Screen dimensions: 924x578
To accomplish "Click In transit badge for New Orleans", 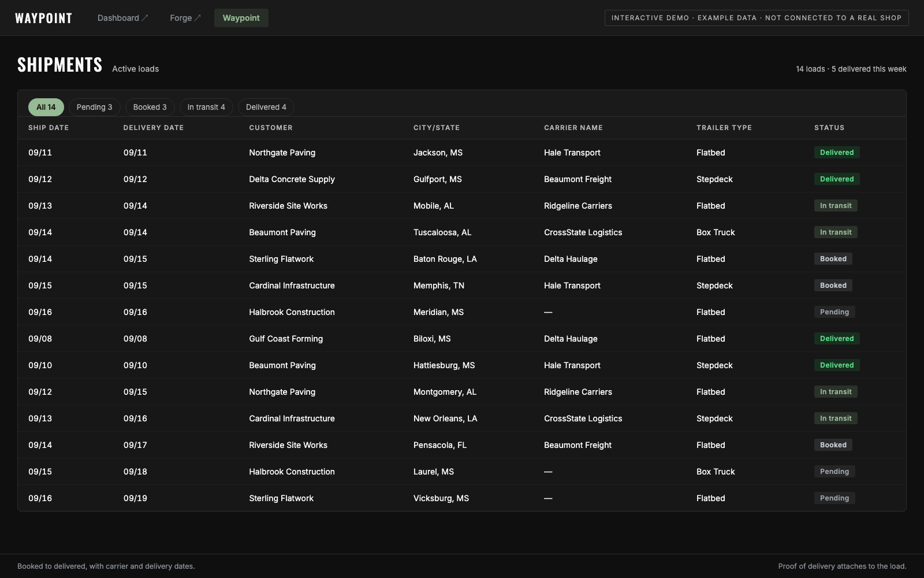I will click(x=836, y=418).
